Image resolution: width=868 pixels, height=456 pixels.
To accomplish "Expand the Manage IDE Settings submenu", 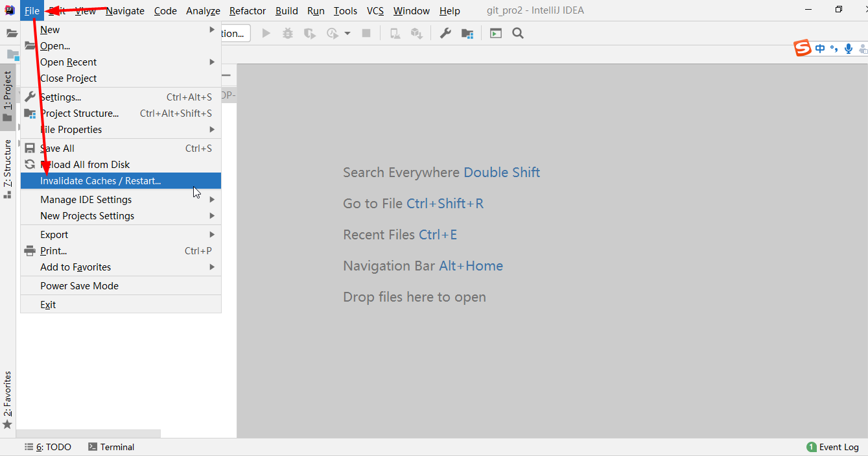I will point(121,200).
